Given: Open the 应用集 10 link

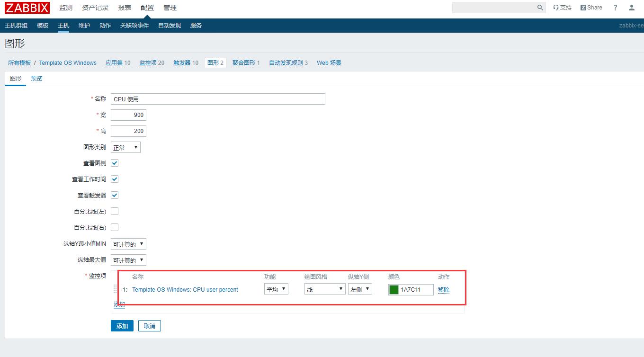Looking at the screenshot, I should click(x=118, y=62).
